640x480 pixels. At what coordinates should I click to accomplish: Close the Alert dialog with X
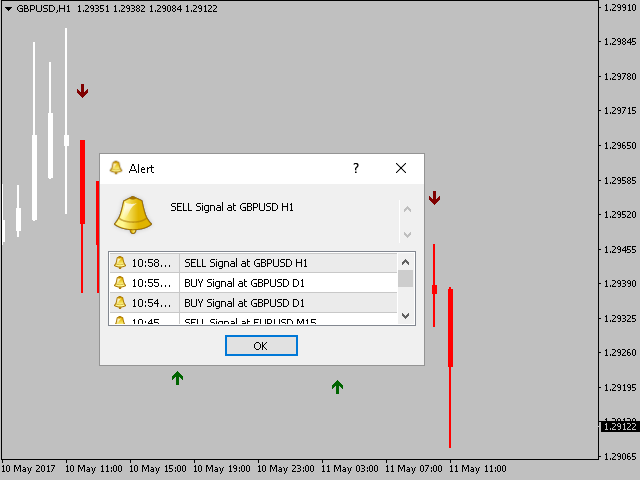pyautogui.click(x=401, y=168)
